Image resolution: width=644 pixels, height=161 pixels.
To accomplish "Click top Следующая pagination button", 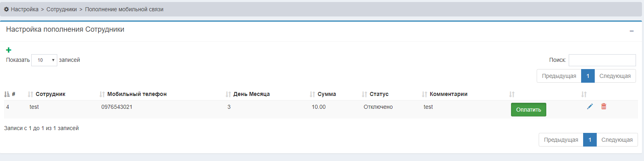I will click(615, 76).
